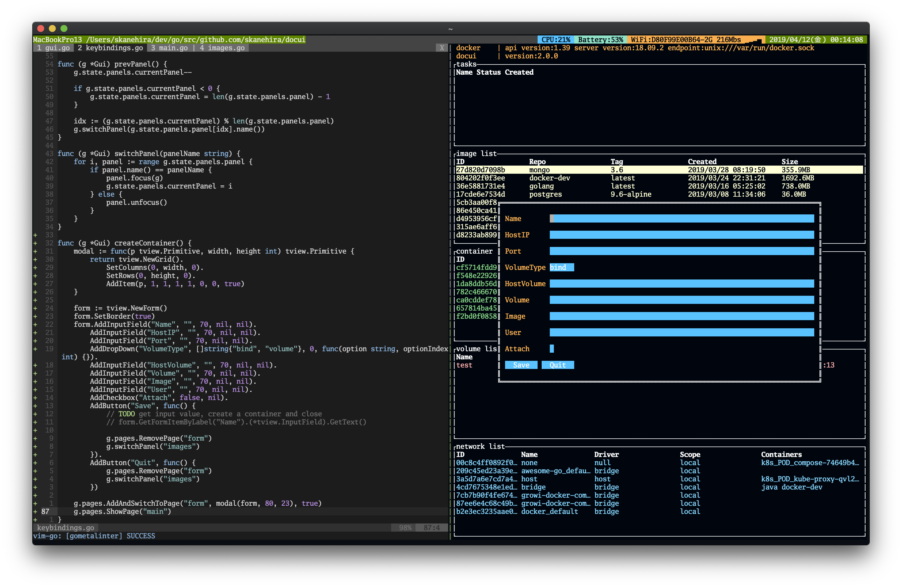Viewport: 902px width, 588px height.
Task: Click the CPU usage status indicator
Action: [x=555, y=40]
